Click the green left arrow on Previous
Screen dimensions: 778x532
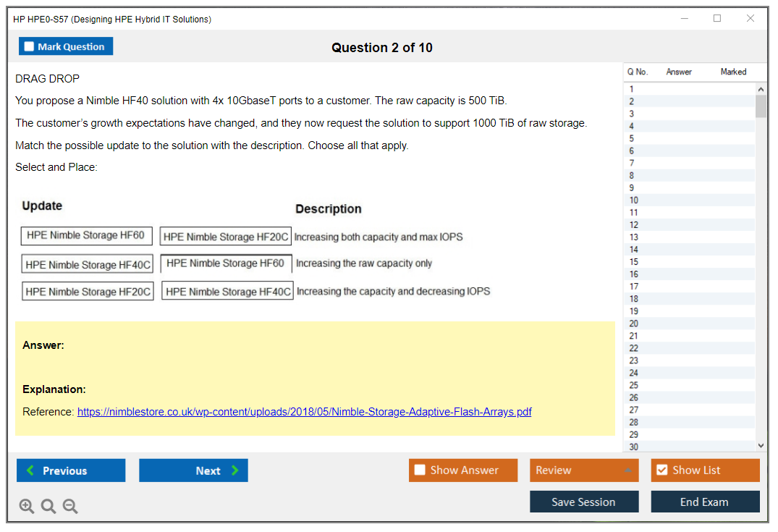(x=30, y=470)
